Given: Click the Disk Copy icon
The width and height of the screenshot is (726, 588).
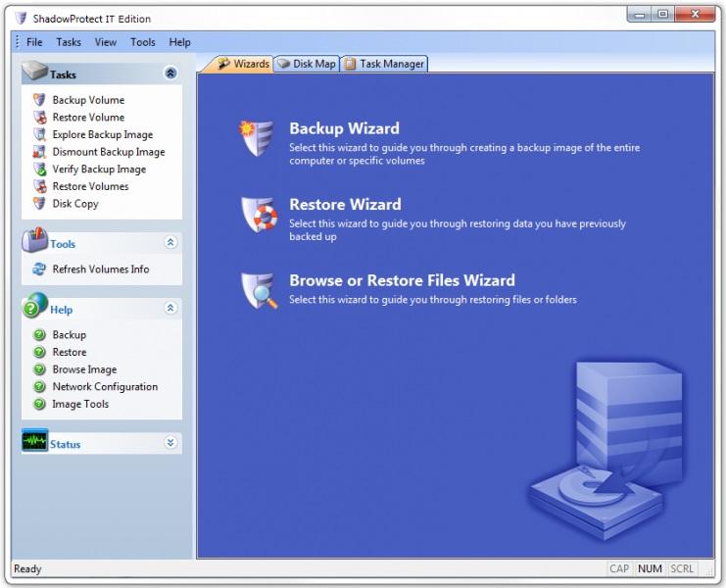Looking at the screenshot, I should 39,203.
